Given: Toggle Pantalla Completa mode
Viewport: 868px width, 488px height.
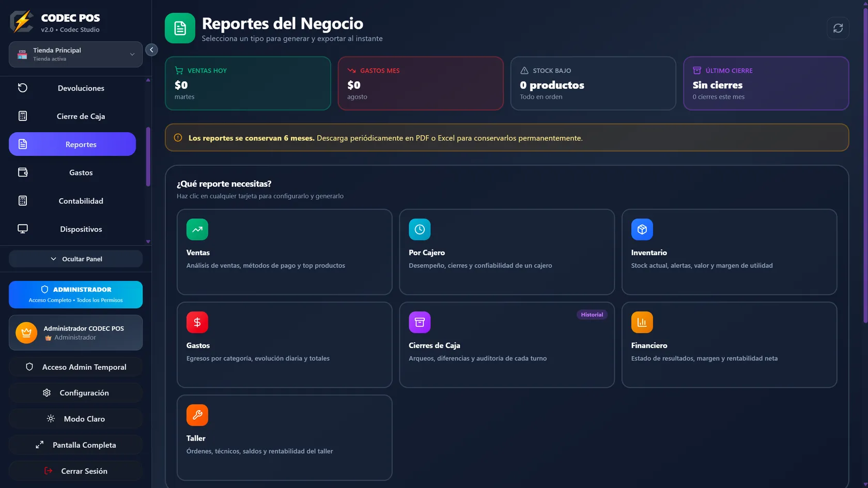Looking at the screenshot, I should coord(75,445).
